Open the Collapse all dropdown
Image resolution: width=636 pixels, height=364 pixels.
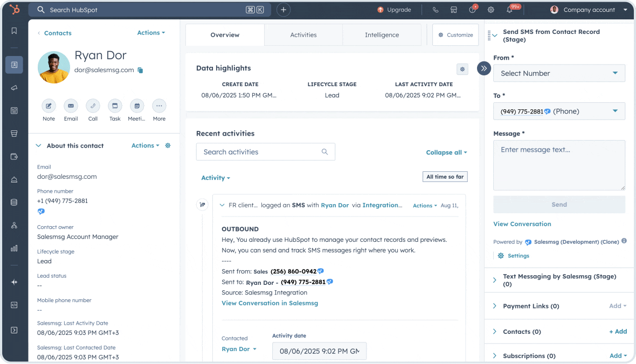pyautogui.click(x=446, y=152)
